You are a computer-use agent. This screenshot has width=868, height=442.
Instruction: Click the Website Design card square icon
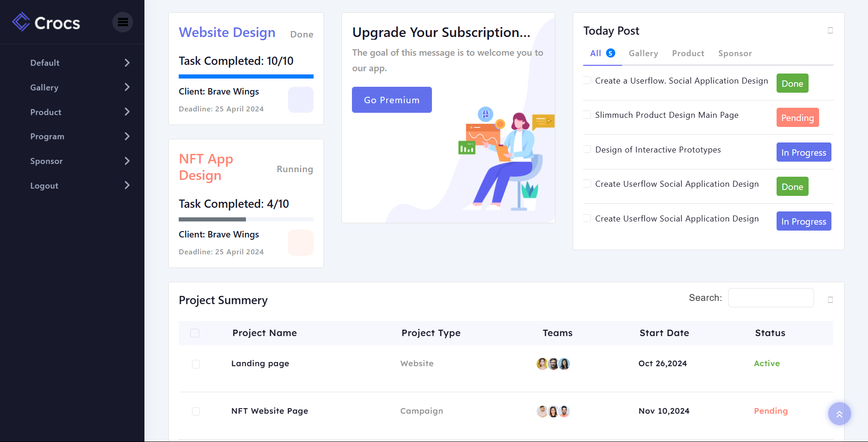300,100
